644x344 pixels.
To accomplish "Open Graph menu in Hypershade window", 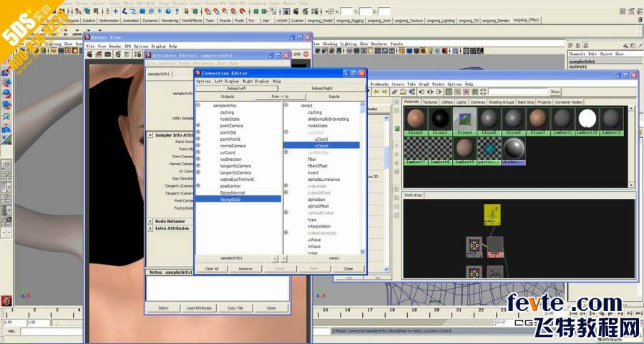I will (x=423, y=84).
